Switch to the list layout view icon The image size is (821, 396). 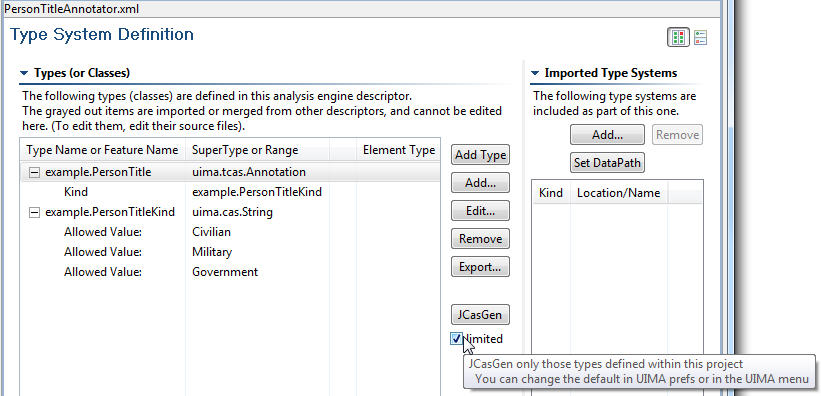(x=700, y=38)
